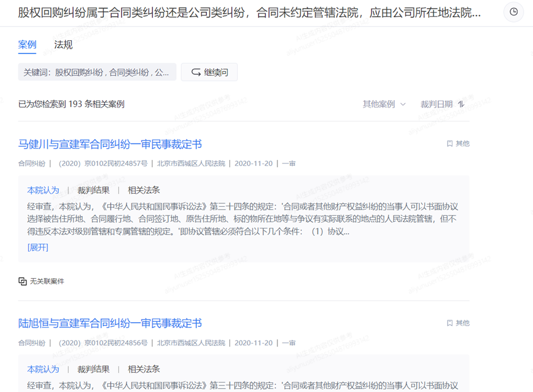Select 相关法条 in the first case
Viewport: 533px width, 392px height.
pos(144,190)
